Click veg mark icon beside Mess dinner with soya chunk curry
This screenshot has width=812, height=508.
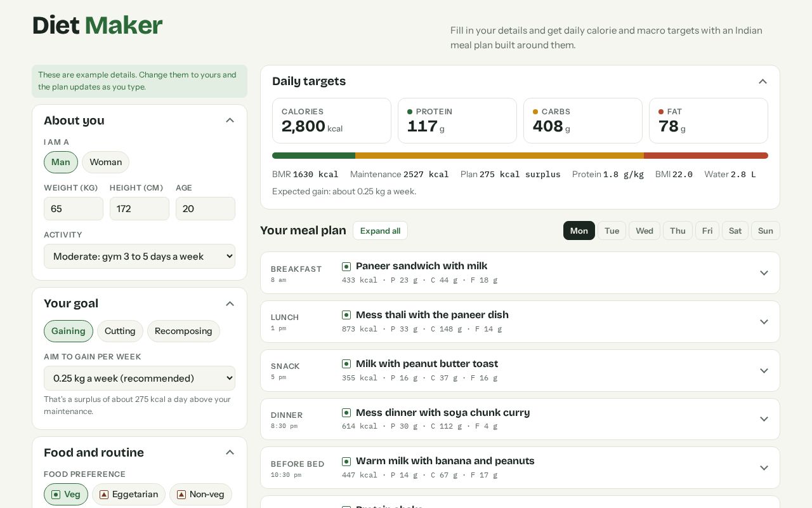click(x=346, y=413)
